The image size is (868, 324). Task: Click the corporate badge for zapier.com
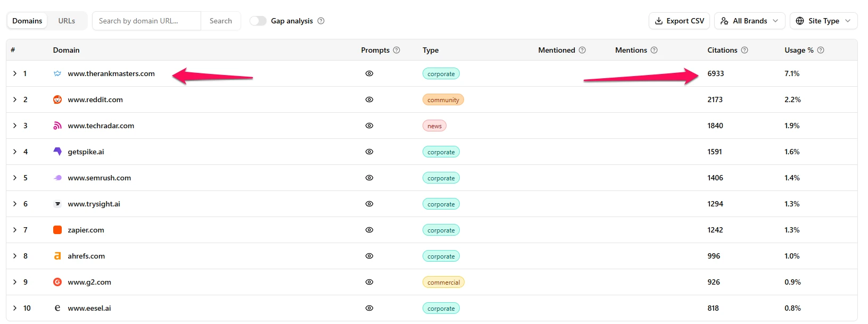pos(441,230)
